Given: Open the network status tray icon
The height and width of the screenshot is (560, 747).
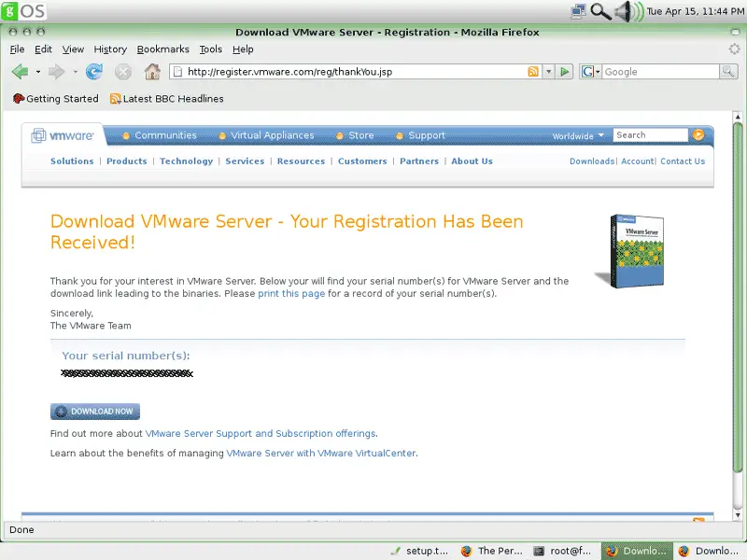Looking at the screenshot, I should (x=578, y=11).
